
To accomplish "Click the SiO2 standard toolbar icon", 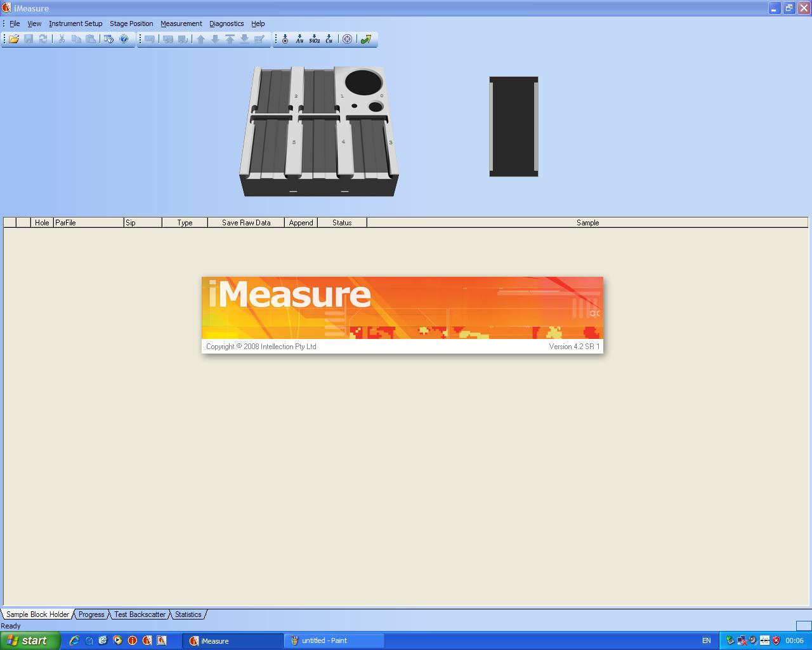I will tap(315, 39).
